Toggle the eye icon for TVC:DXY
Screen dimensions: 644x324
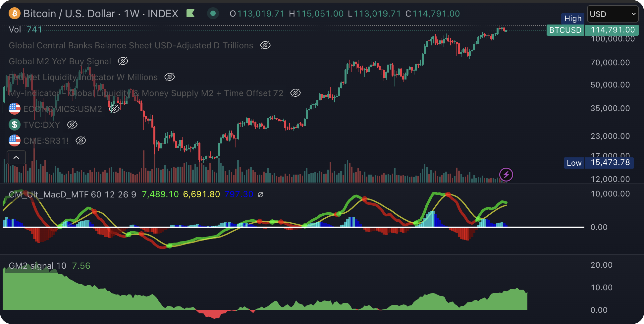[72, 125]
